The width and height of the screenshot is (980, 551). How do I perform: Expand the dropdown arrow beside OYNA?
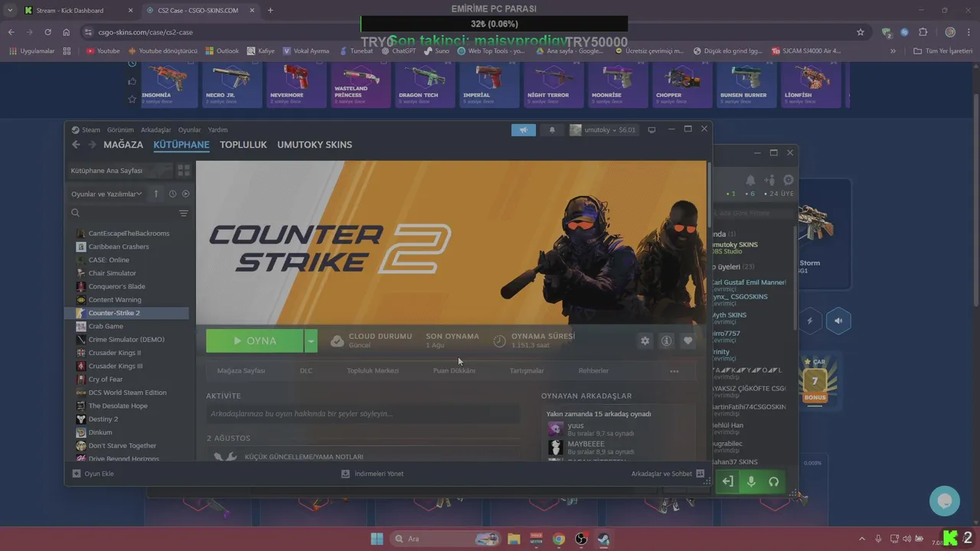click(311, 341)
